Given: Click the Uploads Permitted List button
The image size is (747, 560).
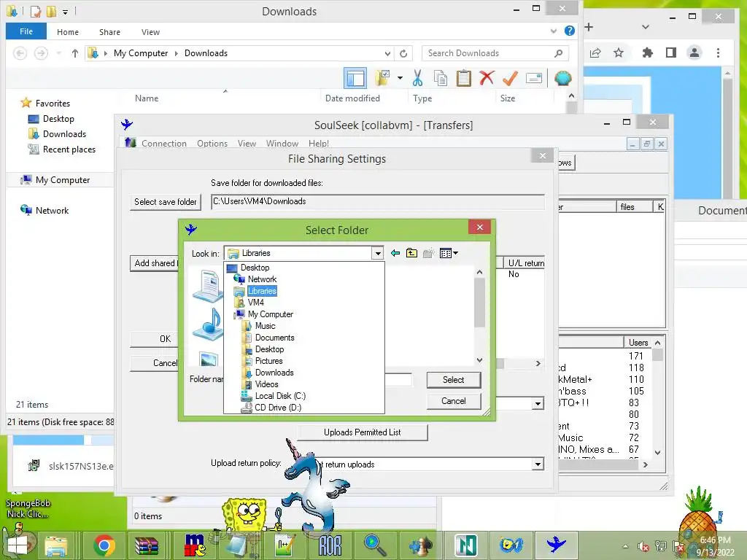Looking at the screenshot, I should point(362,432).
